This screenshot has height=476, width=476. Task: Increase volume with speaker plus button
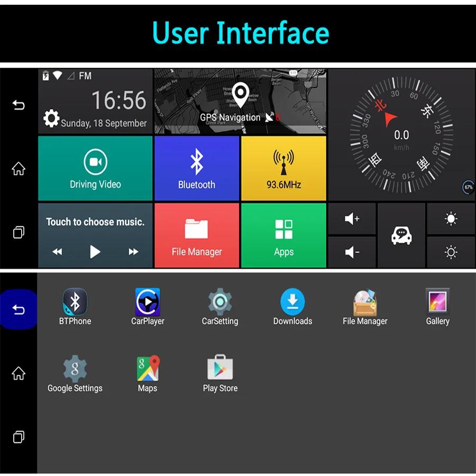click(x=352, y=218)
